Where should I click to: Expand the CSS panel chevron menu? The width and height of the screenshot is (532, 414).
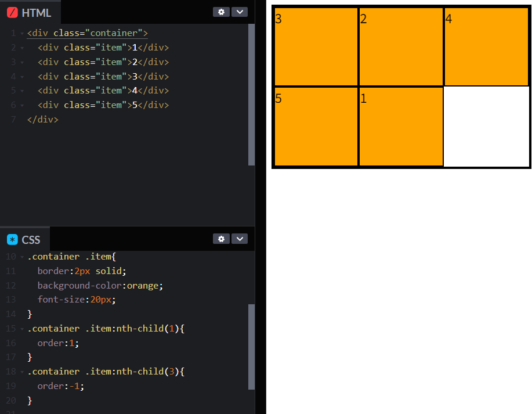pyautogui.click(x=240, y=239)
